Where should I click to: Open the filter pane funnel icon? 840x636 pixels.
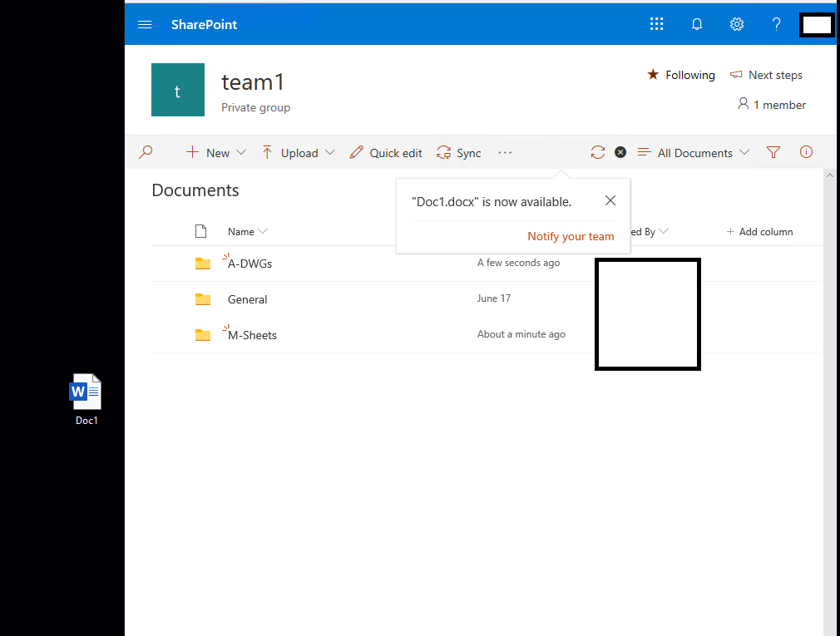point(773,153)
